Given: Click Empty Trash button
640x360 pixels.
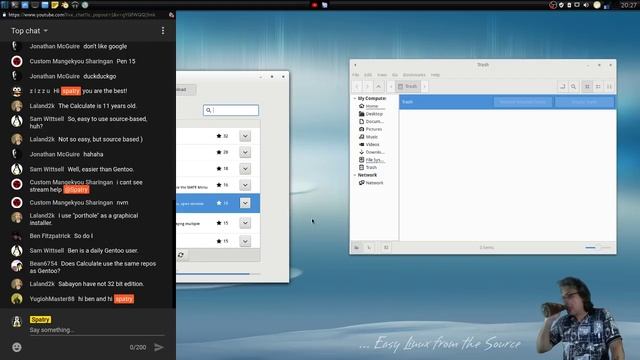Looking at the screenshot, I should pos(584,102).
